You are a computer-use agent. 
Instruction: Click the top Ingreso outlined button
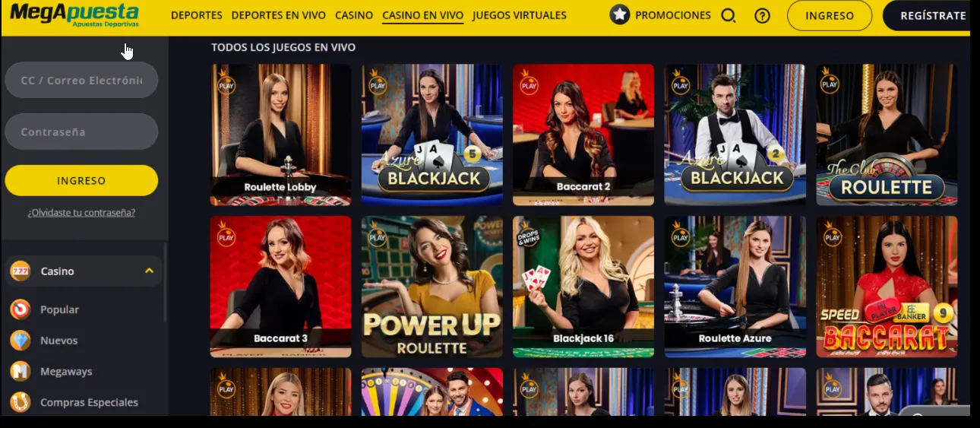829,15
